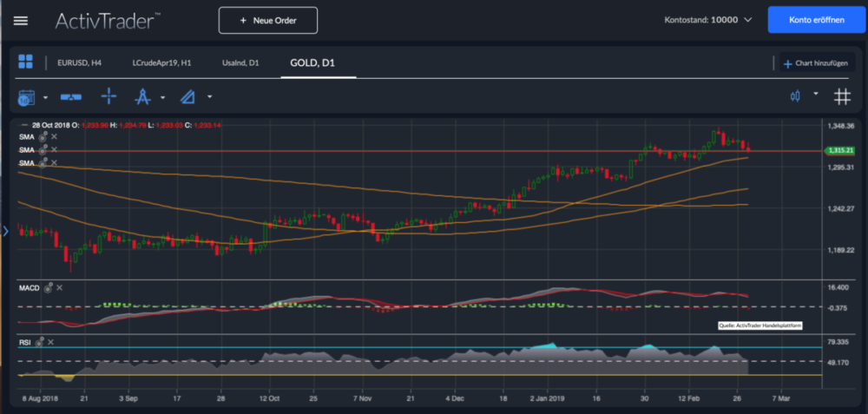Screen dimensions: 868x414
Task: Click the green 1,315.21 current price tag
Action: click(x=839, y=150)
